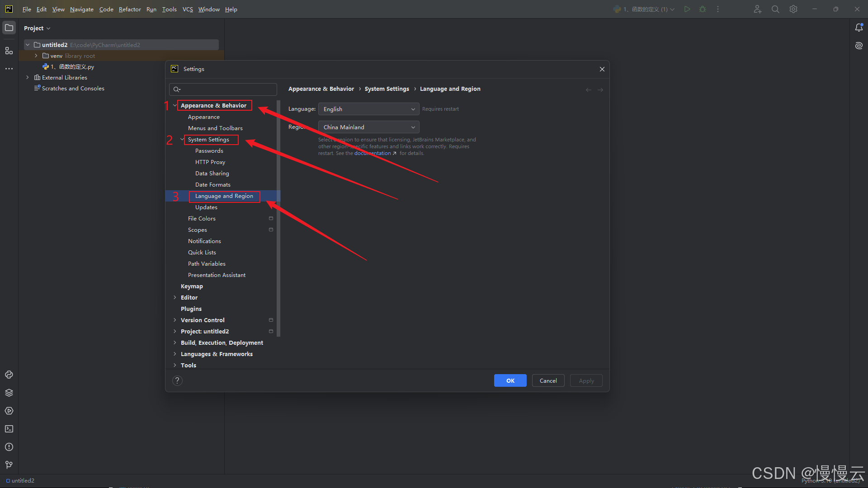This screenshot has width=868, height=488.
Task: Open the Region dropdown showing China Mainland
Action: point(368,127)
